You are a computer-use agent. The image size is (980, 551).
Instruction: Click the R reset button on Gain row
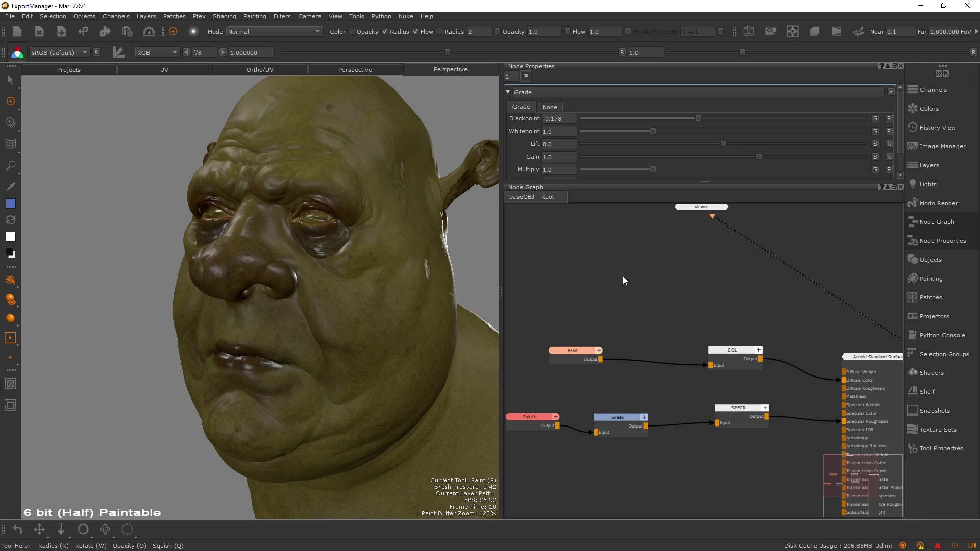click(889, 157)
